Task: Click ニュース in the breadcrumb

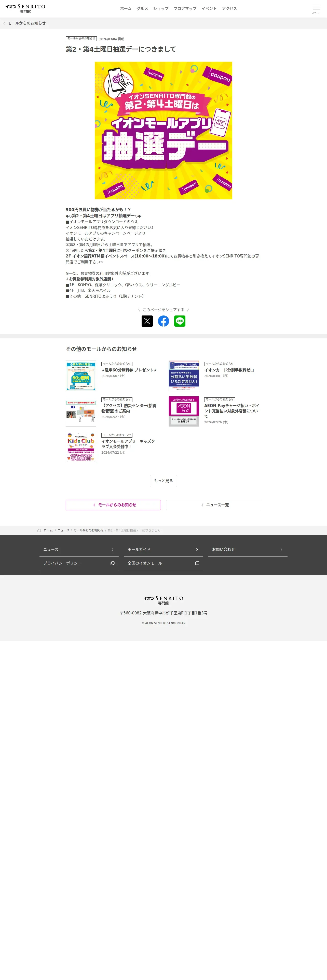Action: (63, 530)
